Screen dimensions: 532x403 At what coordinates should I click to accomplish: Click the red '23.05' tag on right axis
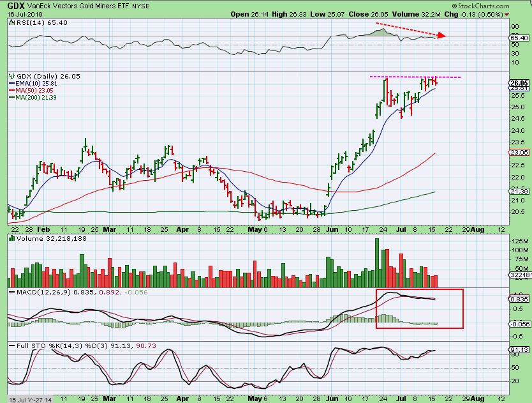point(519,152)
